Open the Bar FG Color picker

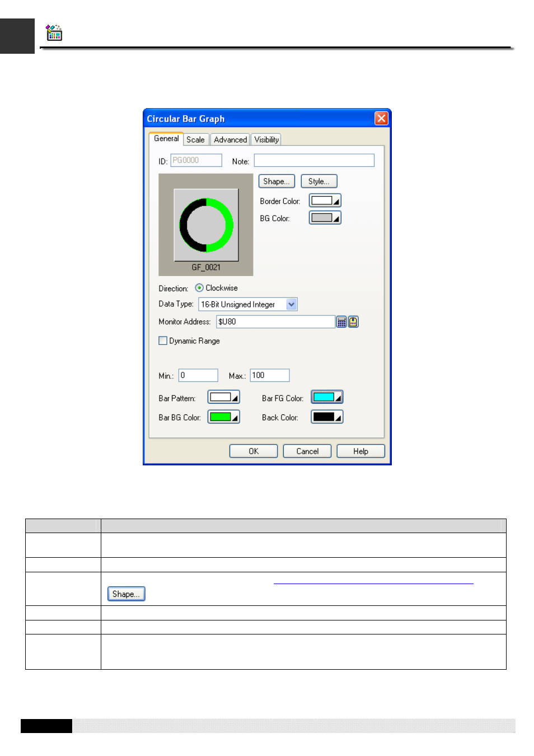pyautogui.click(x=327, y=398)
